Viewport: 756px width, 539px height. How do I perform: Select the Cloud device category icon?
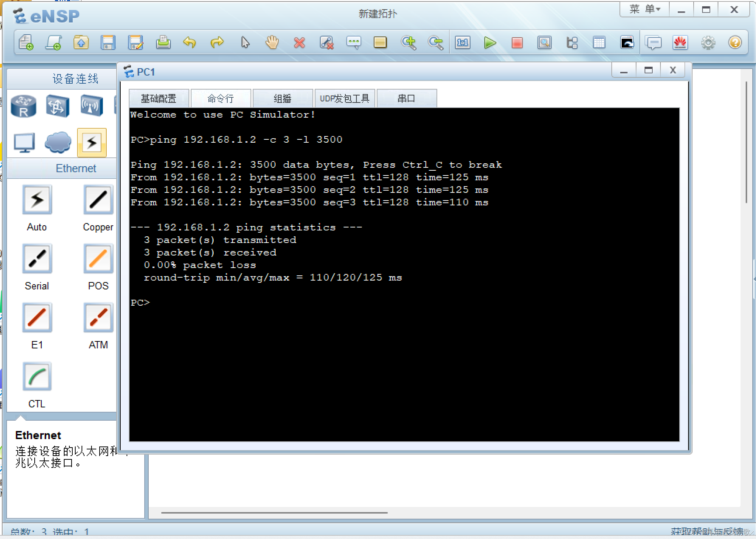[x=58, y=143]
